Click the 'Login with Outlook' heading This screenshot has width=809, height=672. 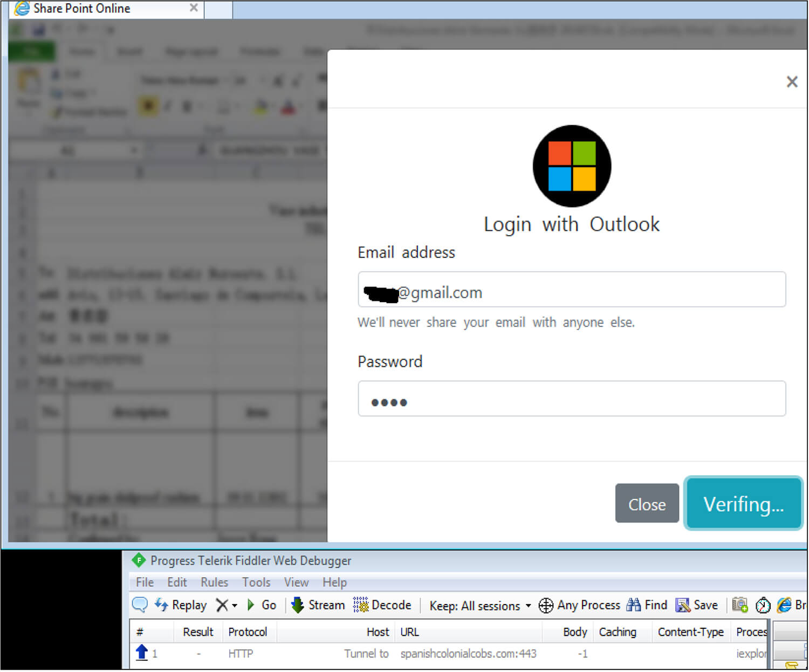click(x=572, y=224)
